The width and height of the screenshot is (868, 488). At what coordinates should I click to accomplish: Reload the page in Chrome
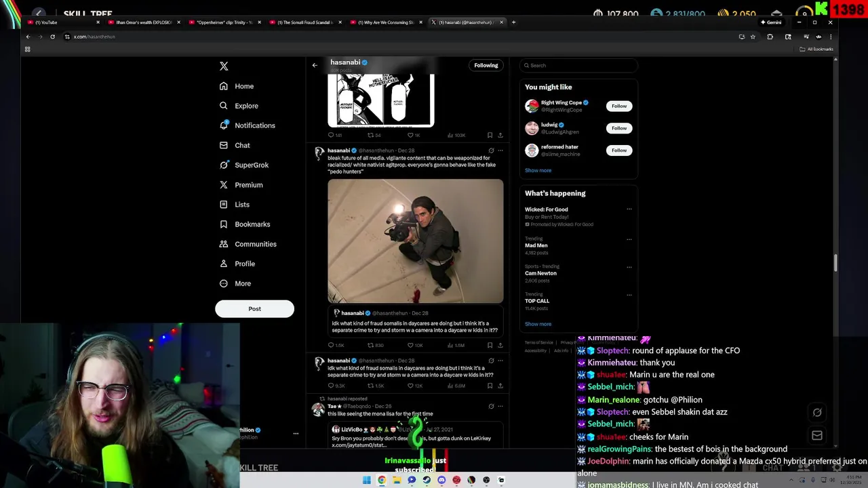tap(52, 37)
